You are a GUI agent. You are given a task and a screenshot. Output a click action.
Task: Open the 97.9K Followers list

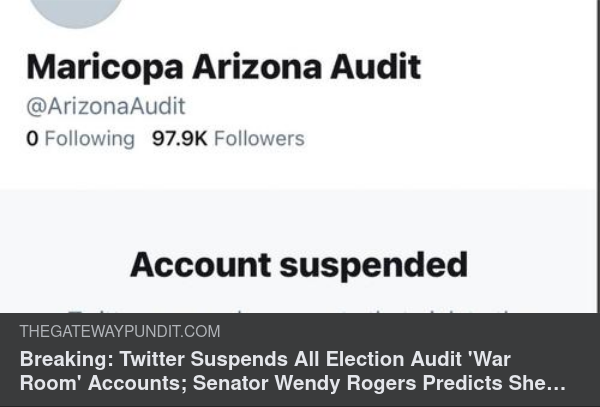coord(228,139)
